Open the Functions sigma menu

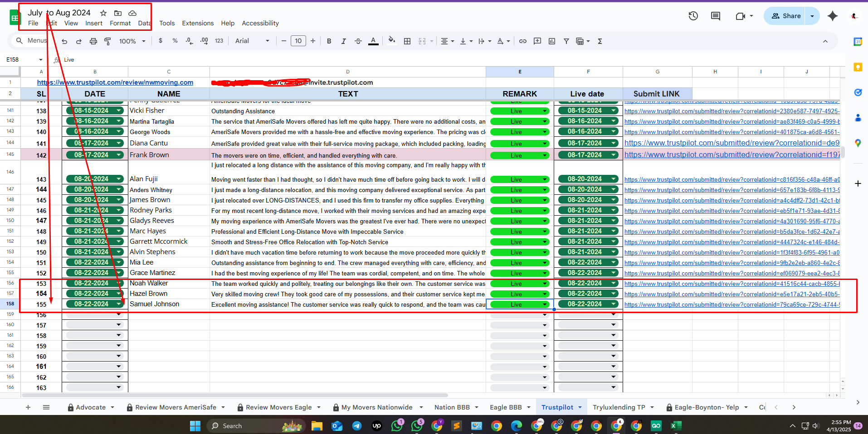pos(600,41)
